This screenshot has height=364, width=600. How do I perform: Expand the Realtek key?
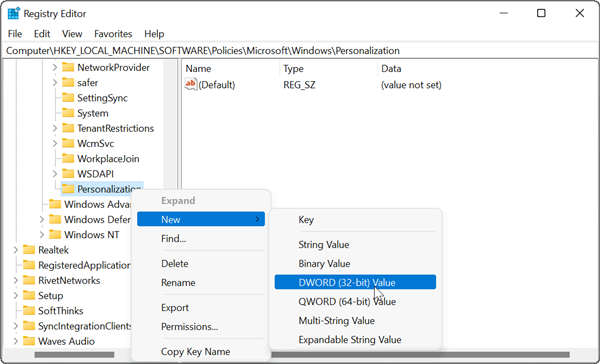(x=16, y=250)
